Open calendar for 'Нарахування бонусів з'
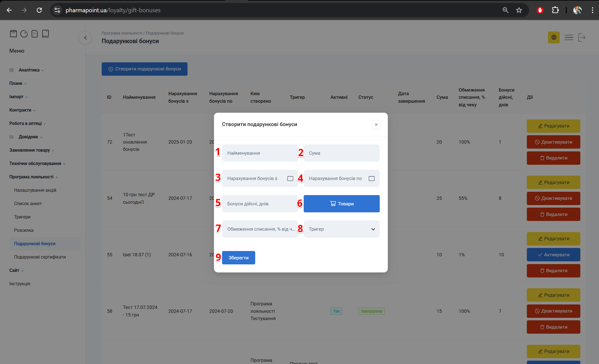The width and height of the screenshot is (599, 364). [290, 178]
